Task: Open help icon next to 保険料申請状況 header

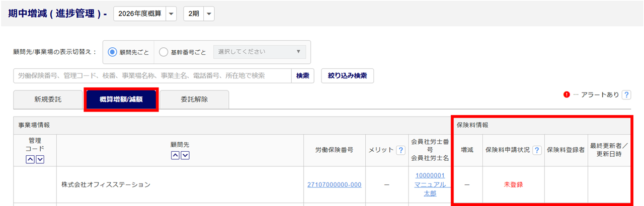Action: pyautogui.click(x=537, y=150)
